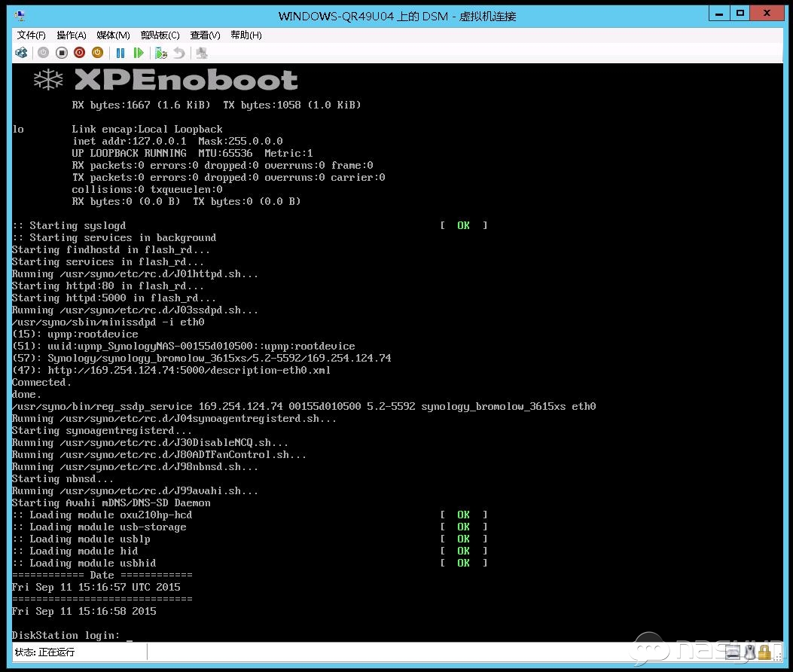The width and height of the screenshot is (793, 672).
Task: Open the 剪贴板(C) menu
Action: pos(160,35)
